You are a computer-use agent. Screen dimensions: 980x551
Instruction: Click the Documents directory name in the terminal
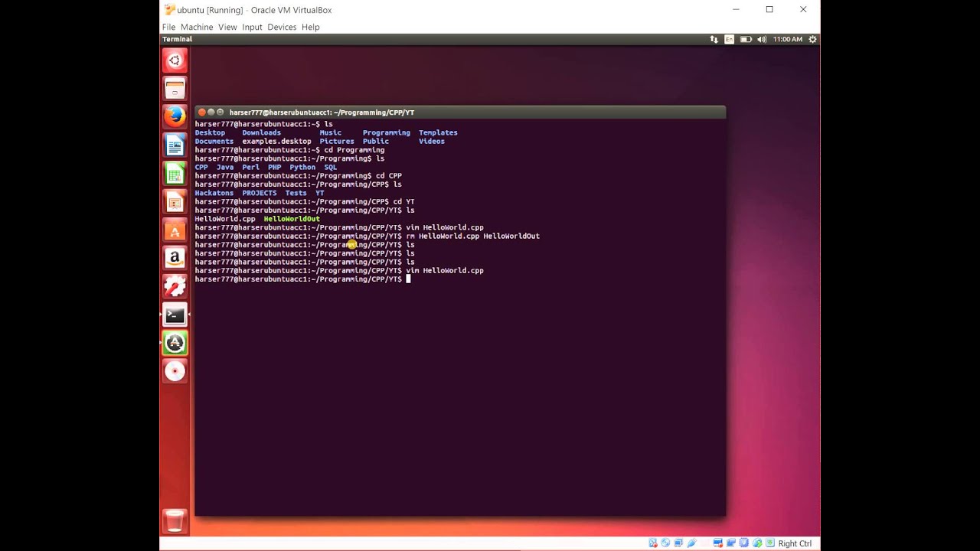(x=214, y=142)
